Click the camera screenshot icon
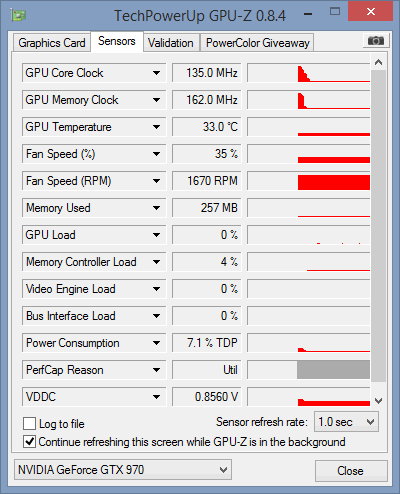 point(376,41)
